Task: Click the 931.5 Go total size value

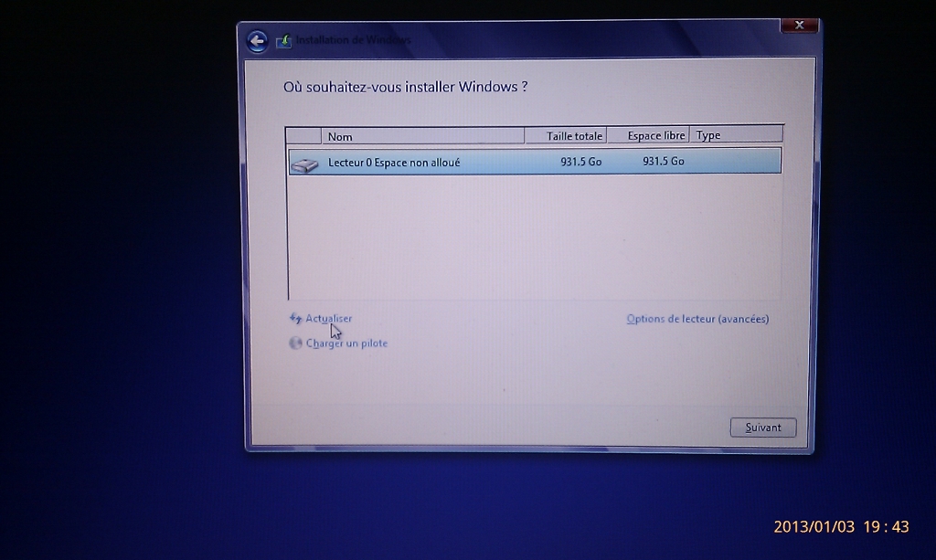Action: coord(580,162)
